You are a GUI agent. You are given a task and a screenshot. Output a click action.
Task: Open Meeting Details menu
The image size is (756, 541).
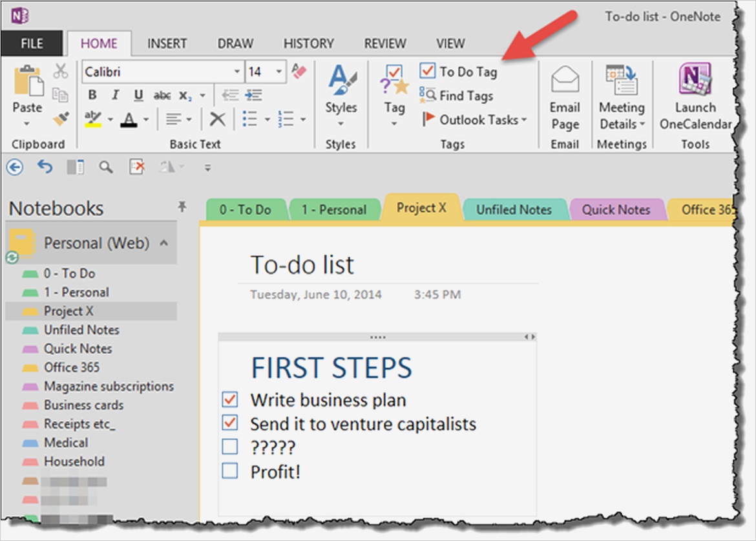coord(622,98)
